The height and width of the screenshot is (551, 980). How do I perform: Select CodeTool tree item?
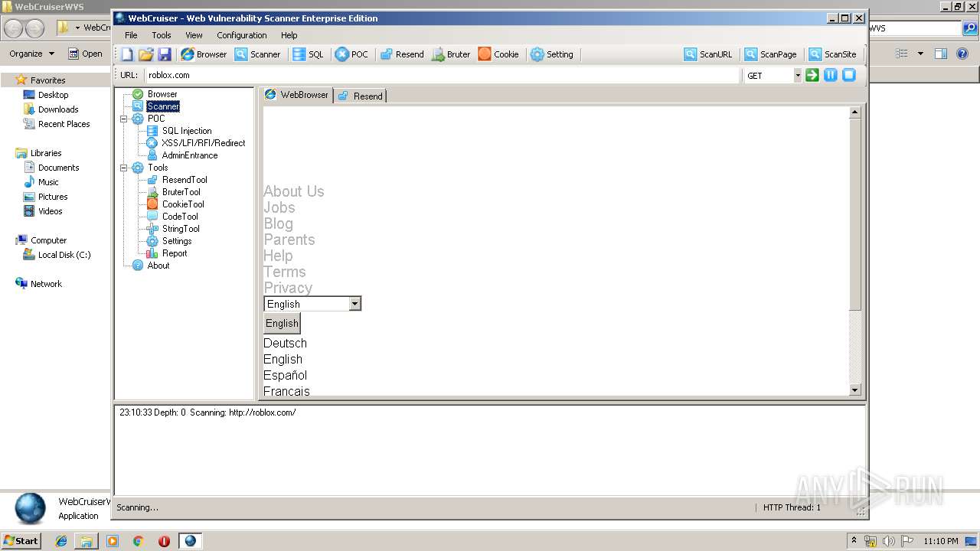point(180,217)
